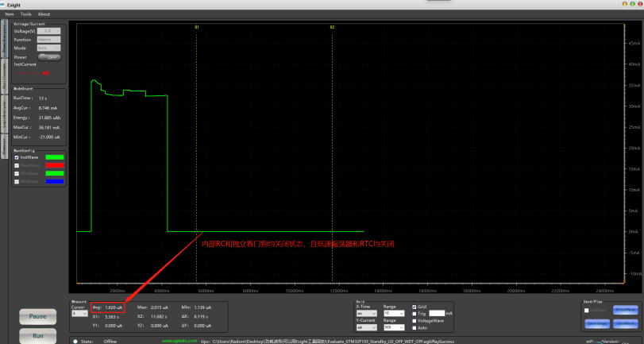Expand the X-Time unit dropdown
Screen dimensions: 644x344
(x=366, y=313)
